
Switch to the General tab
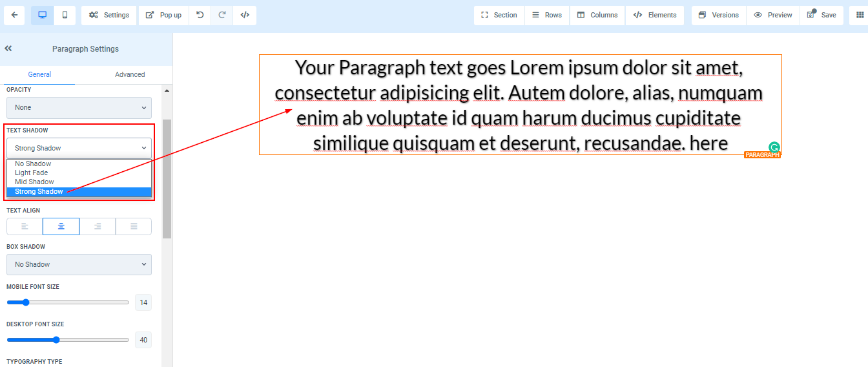coord(39,74)
